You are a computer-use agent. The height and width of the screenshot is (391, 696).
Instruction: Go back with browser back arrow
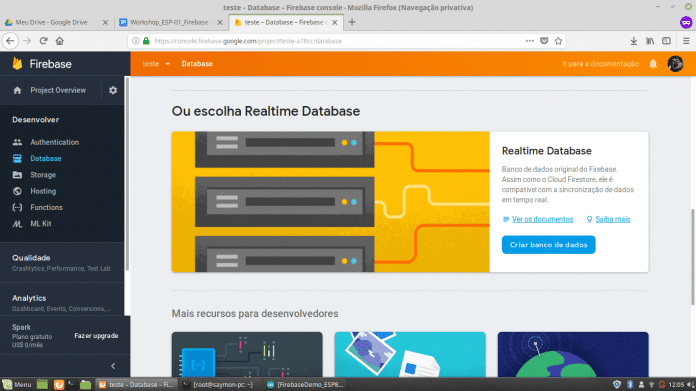click(x=10, y=41)
